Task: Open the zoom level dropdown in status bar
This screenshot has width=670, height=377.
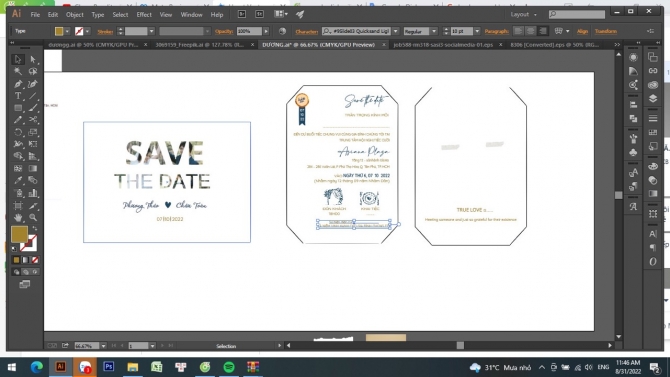Action: point(103,346)
